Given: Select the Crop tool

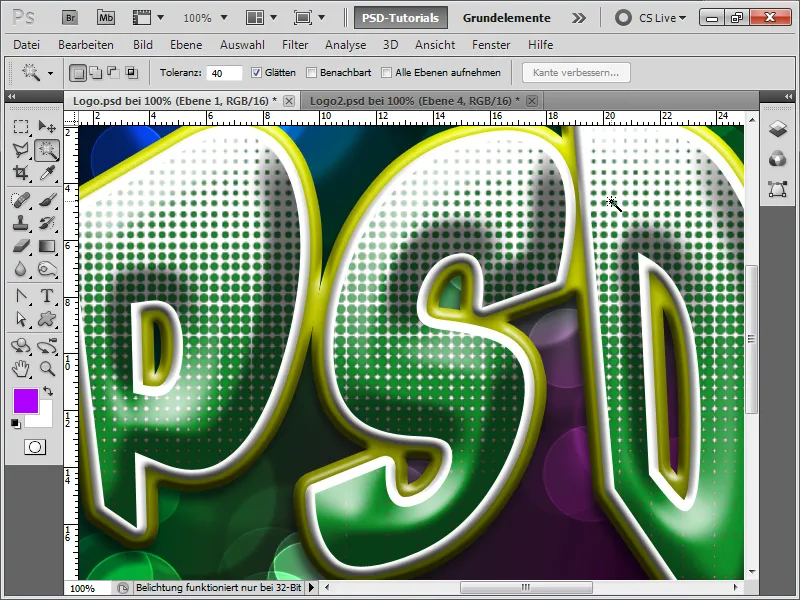Looking at the screenshot, I should [x=20, y=173].
